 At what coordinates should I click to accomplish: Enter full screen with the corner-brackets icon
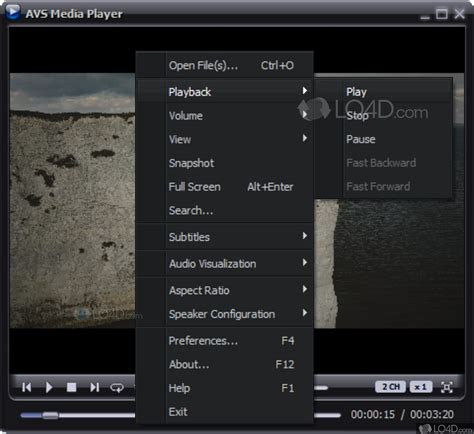point(447,387)
